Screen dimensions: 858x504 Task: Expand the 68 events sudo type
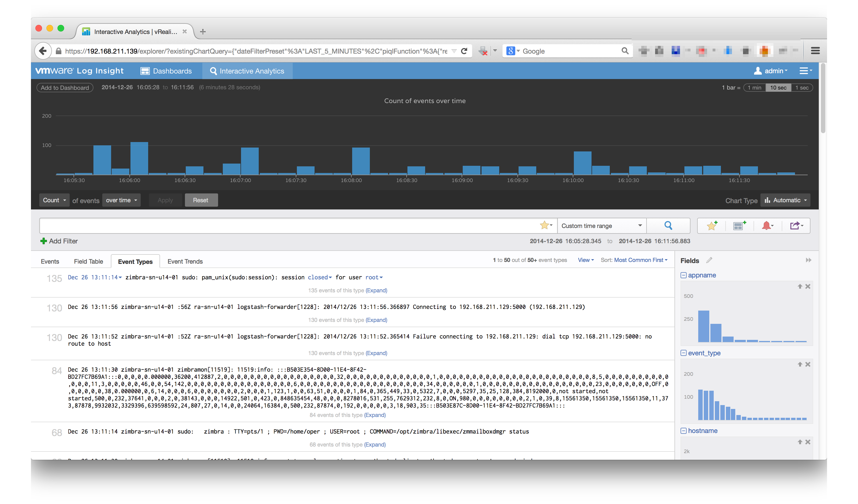(375, 444)
